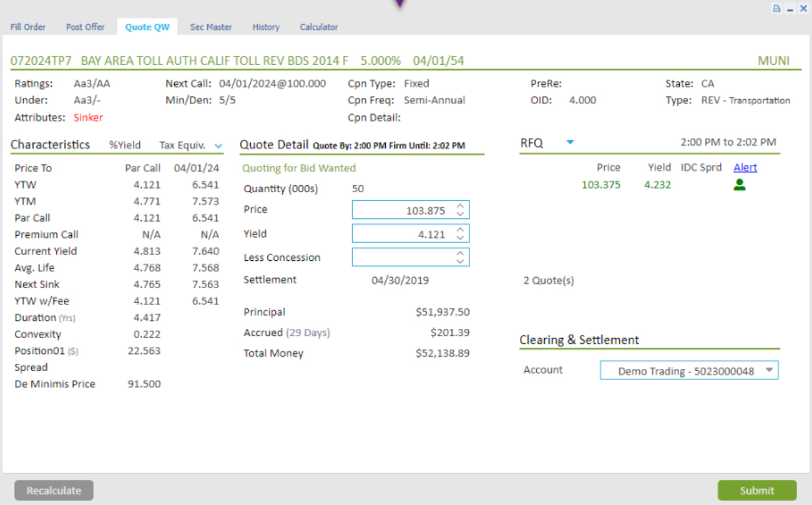Viewport: 812px width, 505px height.
Task: Increase Price using the up stepper arrow
Action: (460, 206)
